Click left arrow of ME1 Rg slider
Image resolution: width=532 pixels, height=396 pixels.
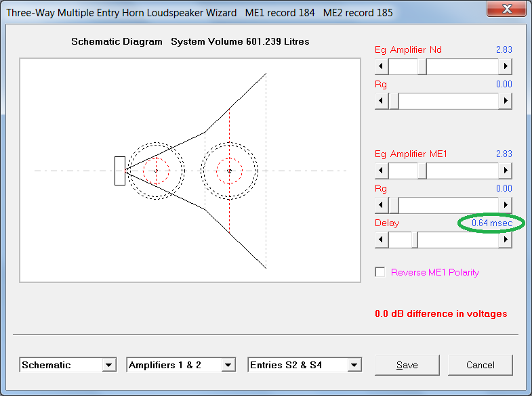point(382,205)
